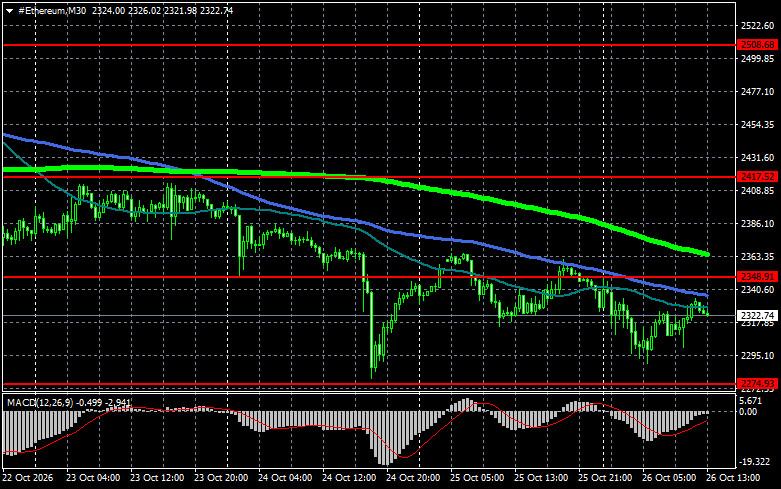Click the 25 Oct 13:00 time label
This screenshot has height=489, width=781.
(541, 478)
